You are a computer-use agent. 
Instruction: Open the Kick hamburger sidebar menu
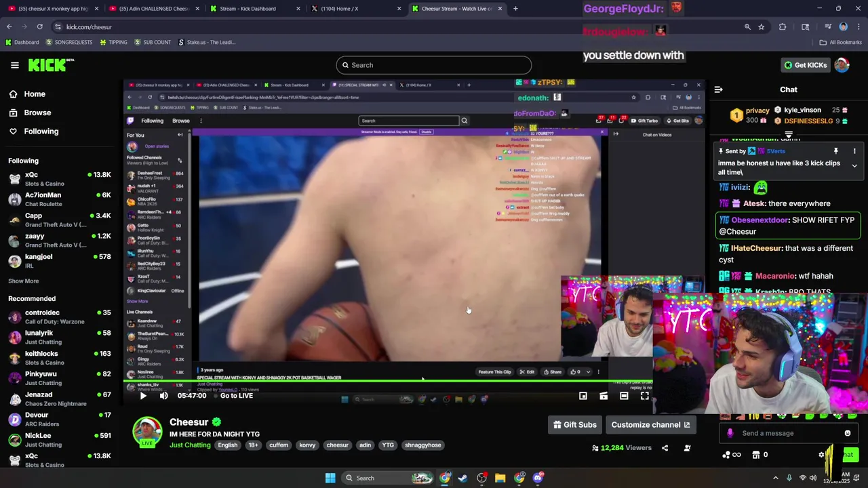(14, 65)
